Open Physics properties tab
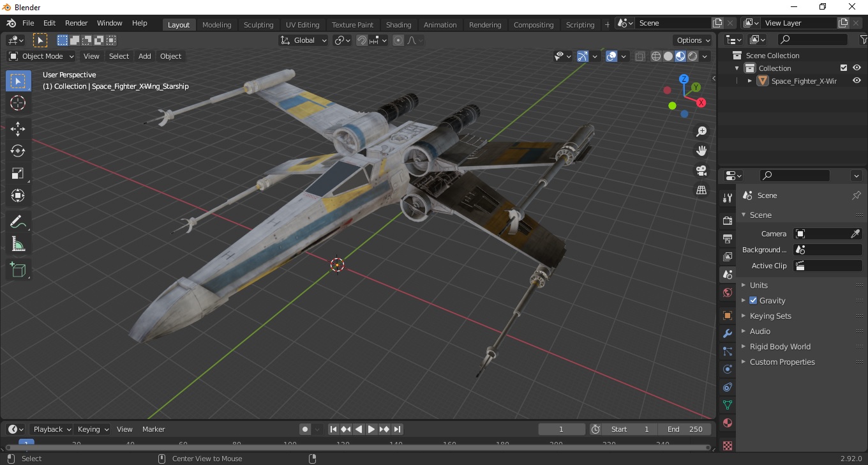This screenshot has width=868, height=465. coord(727,369)
